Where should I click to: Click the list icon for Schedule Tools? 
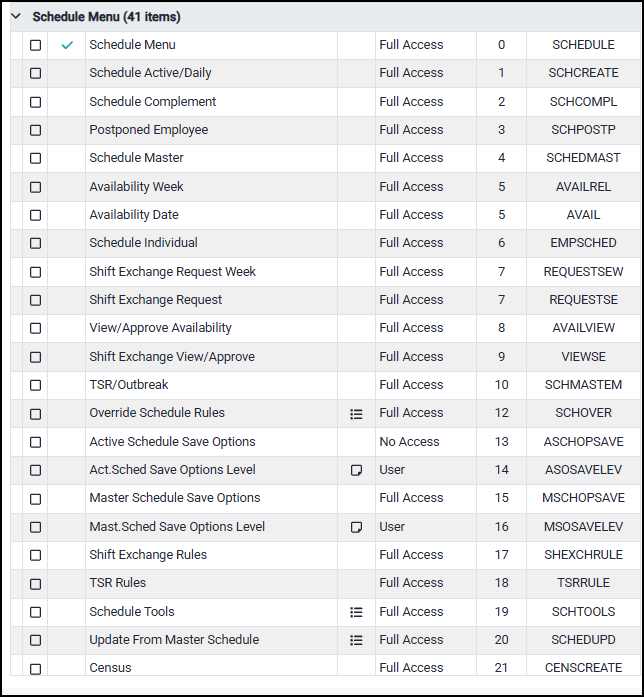pos(356,612)
